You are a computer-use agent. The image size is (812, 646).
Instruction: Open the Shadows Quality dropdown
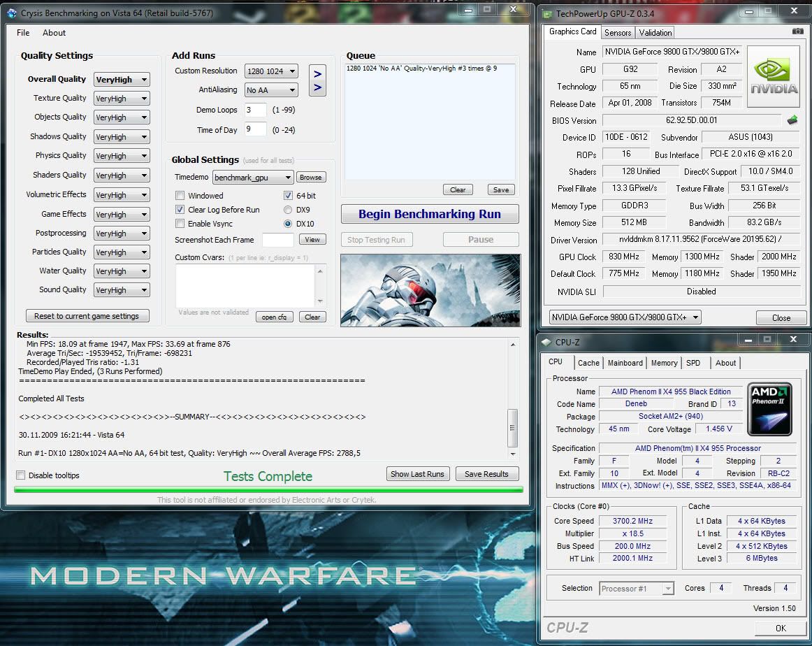click(122, 137)
